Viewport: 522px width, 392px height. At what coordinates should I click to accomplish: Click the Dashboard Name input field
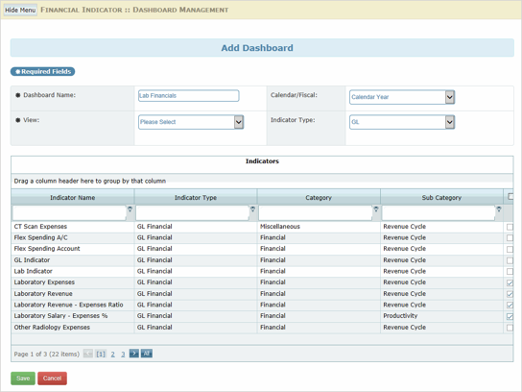coord(188,96)
